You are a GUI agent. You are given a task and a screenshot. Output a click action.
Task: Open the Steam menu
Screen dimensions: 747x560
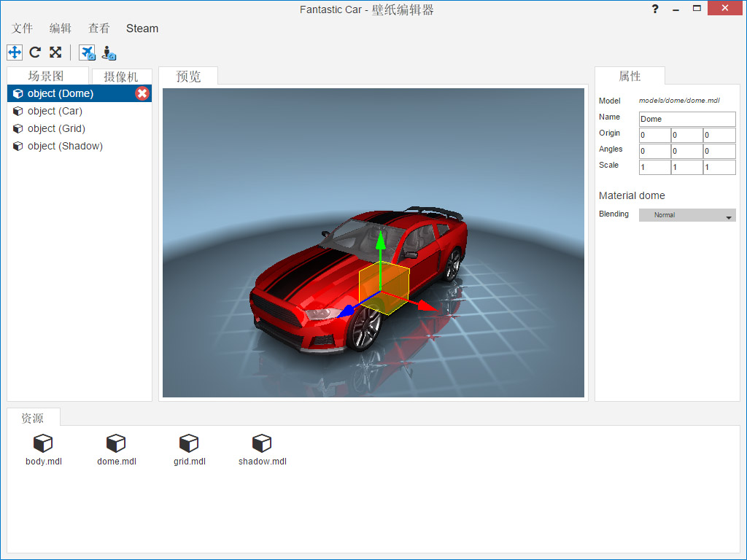pos(142,28)
